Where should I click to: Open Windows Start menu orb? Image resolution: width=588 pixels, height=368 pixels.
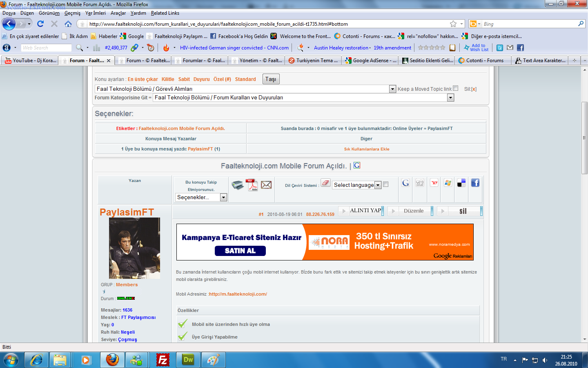point(11,360)
